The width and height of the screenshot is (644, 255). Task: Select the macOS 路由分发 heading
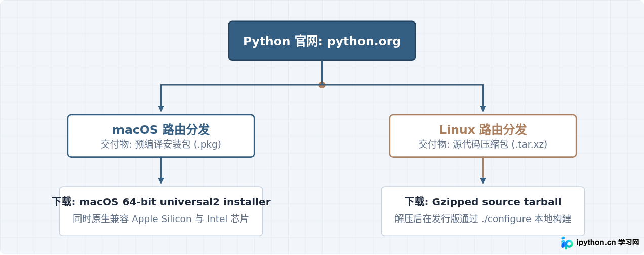coord(161,130)
